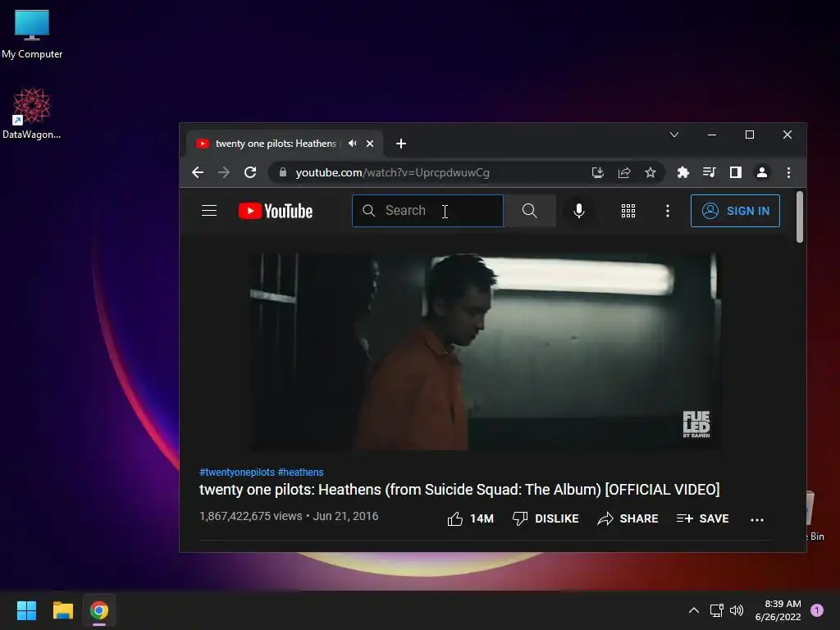840x630 pixels.
Task: Click the SHARE button under video
Action: (x=628, y=518)
